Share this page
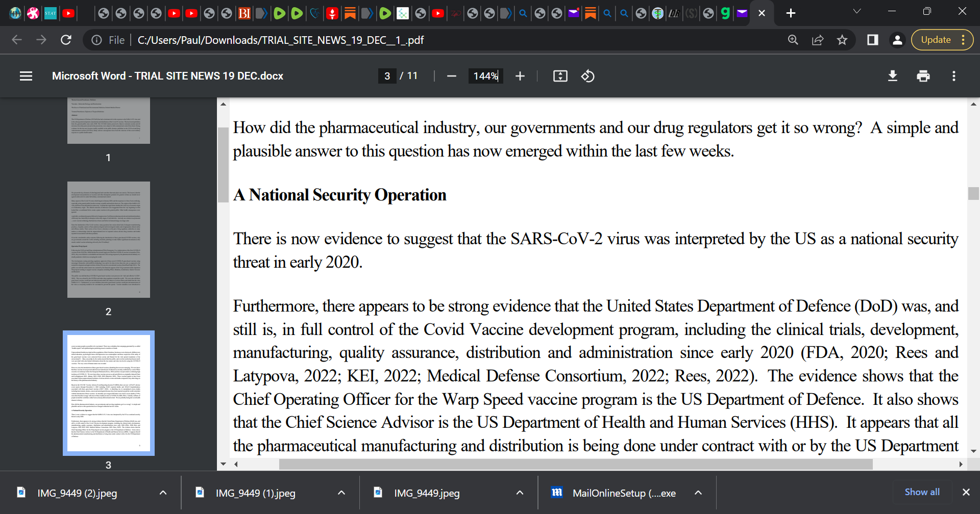Viewport: 980px width, 514px height. pos(818,40)
